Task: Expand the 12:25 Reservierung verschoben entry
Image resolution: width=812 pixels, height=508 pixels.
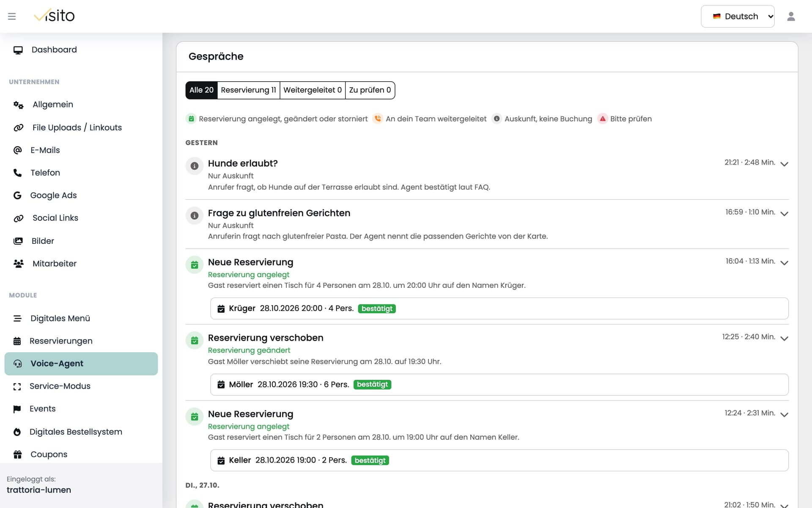Action: [784, 338]
